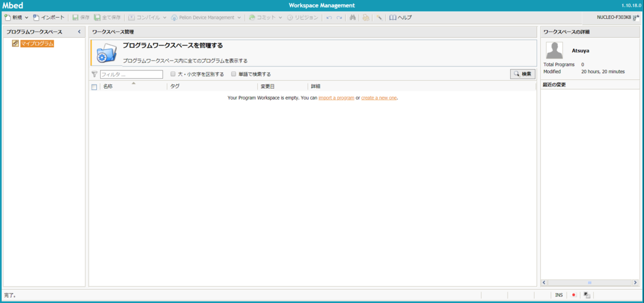Click the username Atsuya
The height and width of the screenshot is (303, 644).
(x=580, y=50)
